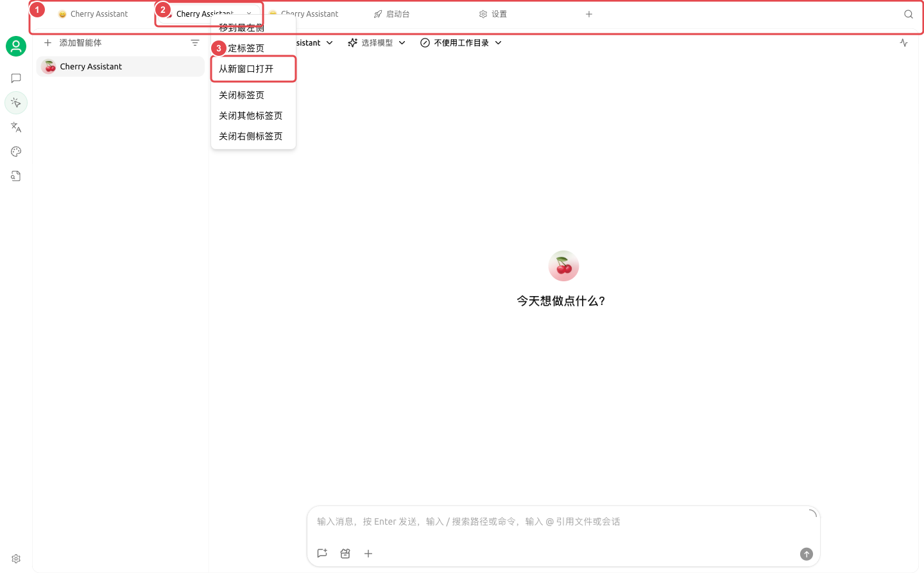
Task: Open the Cherry Assistant tab beside 启动台
Action: 304,14
